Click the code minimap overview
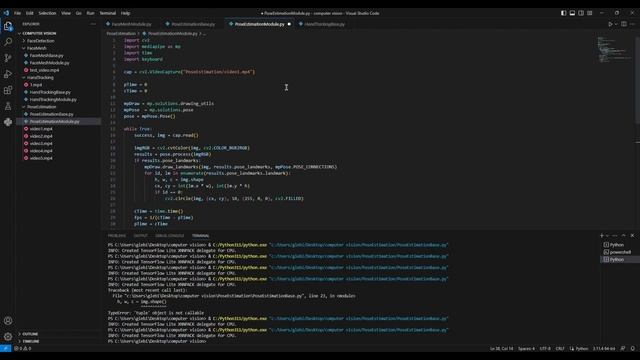This screenshot has width=640, height=360. (x=614, y=50)
